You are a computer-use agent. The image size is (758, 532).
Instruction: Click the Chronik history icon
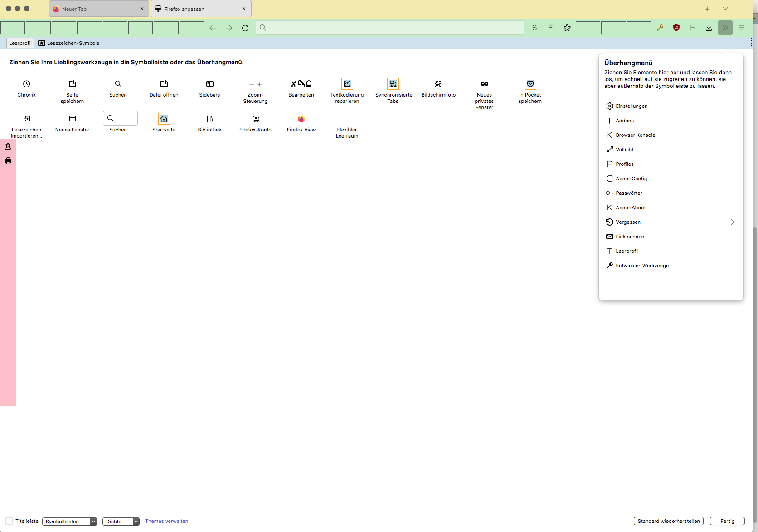pos(27,84)
